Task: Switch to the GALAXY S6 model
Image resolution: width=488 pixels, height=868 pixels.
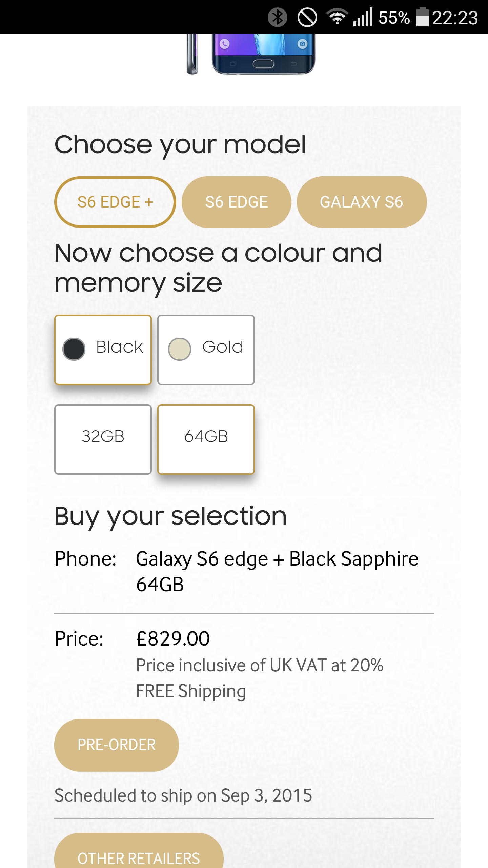Action: (x=362, y=202)
